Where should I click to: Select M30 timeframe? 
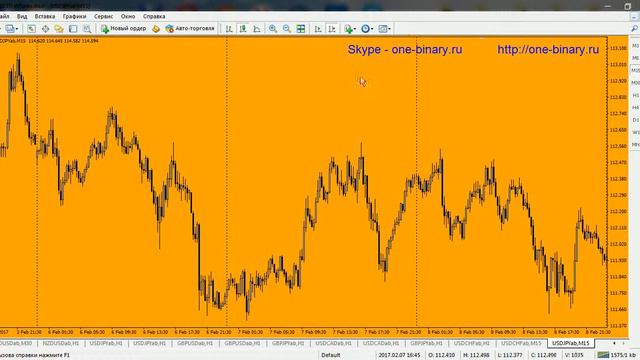(635, 83)
